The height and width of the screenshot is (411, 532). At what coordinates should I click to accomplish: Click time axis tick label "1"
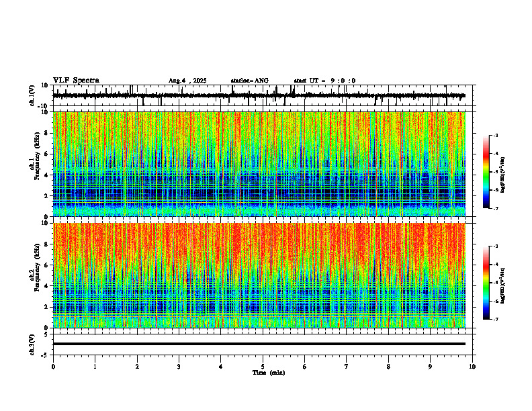(95, 367)
